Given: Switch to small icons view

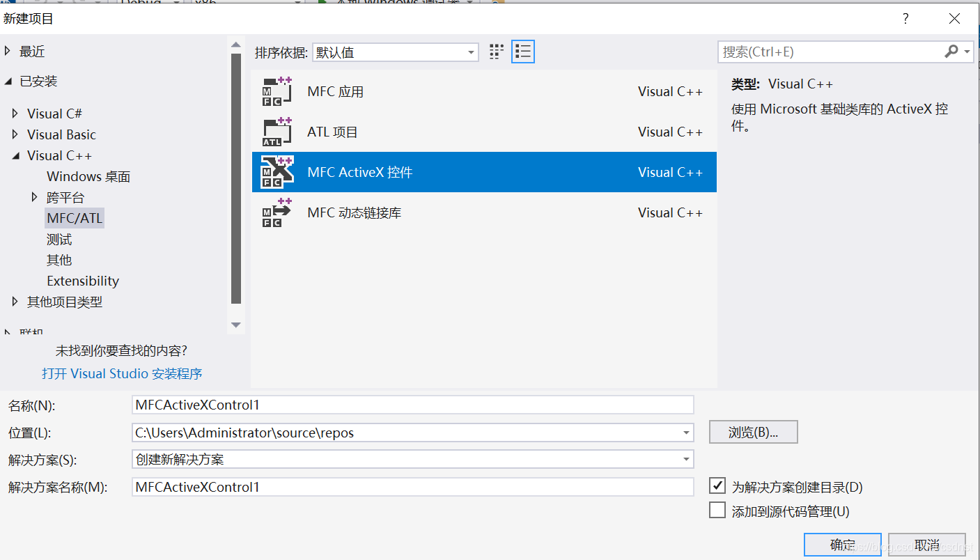Looking at the screenshot, I should click(x=497, y=52).
